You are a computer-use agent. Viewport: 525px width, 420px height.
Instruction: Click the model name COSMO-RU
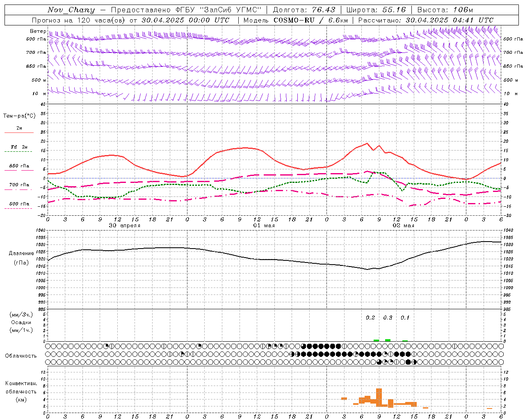click(x=294, y=20)
